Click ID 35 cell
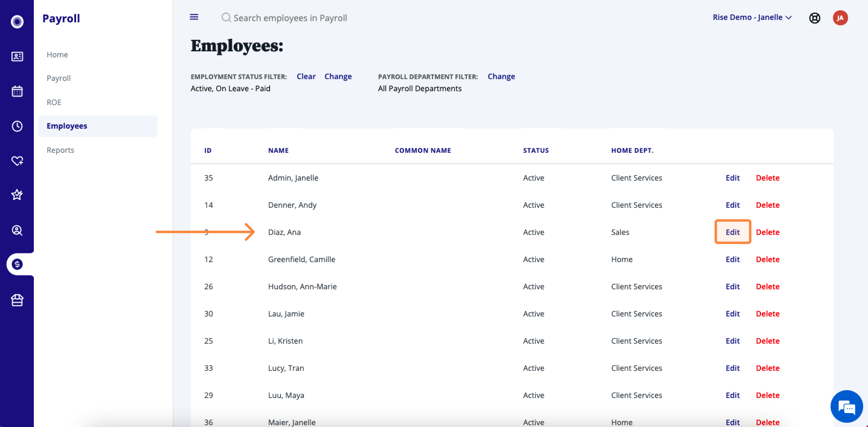Image resolution: width=868 pixels, height=427 pixels. pos(209,178)
